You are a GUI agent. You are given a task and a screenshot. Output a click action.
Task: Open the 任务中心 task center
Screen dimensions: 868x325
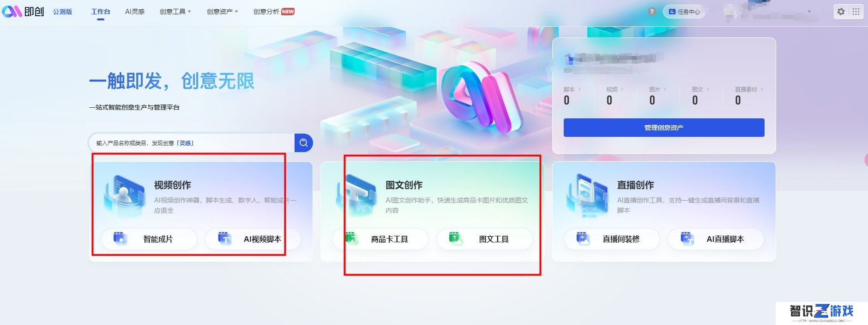click(x=684, y=12)
